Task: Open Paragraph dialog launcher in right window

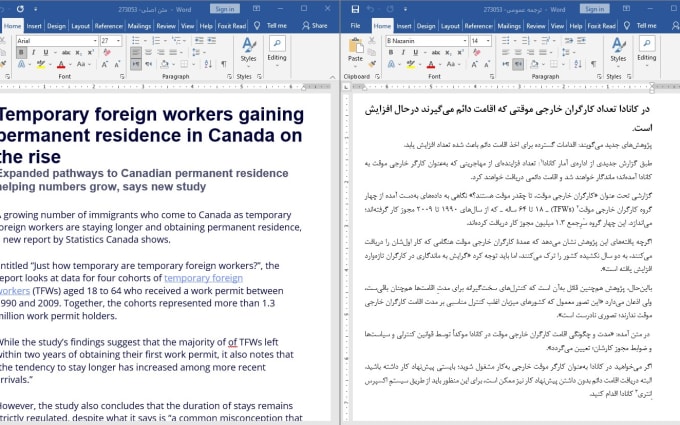Action: click(x=599, y=76)
